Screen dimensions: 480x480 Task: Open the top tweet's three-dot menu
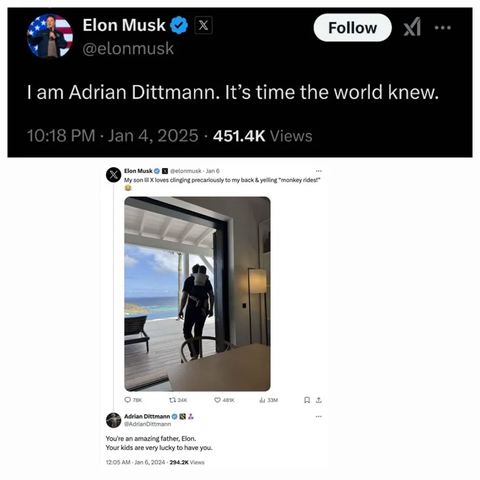[x=443, y=28]
